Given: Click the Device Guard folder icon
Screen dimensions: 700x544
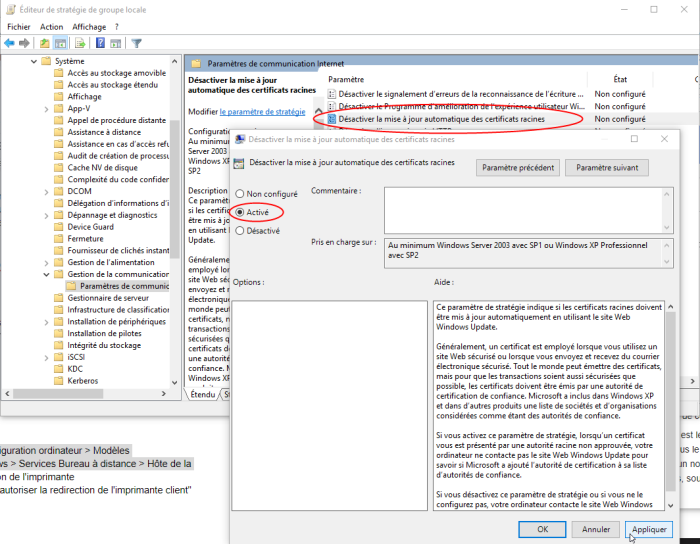Looking at the screenshot, I should coord(59,227).
